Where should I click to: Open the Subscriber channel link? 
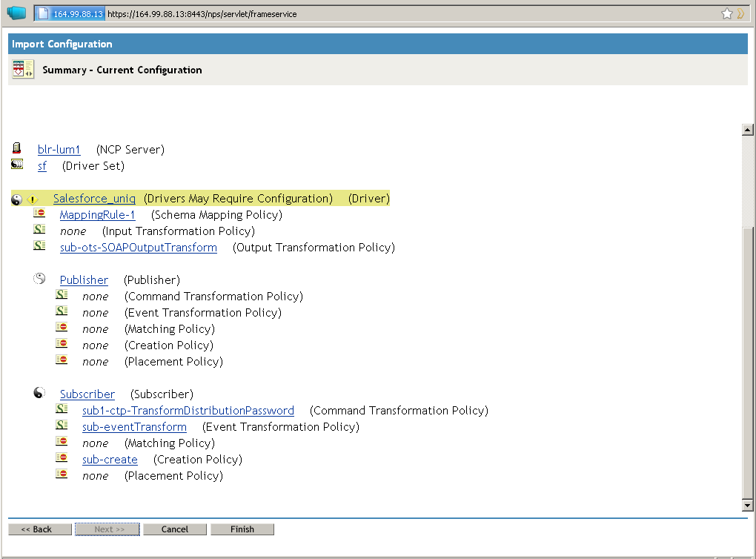pyautogui.click(x=87, y=394)
